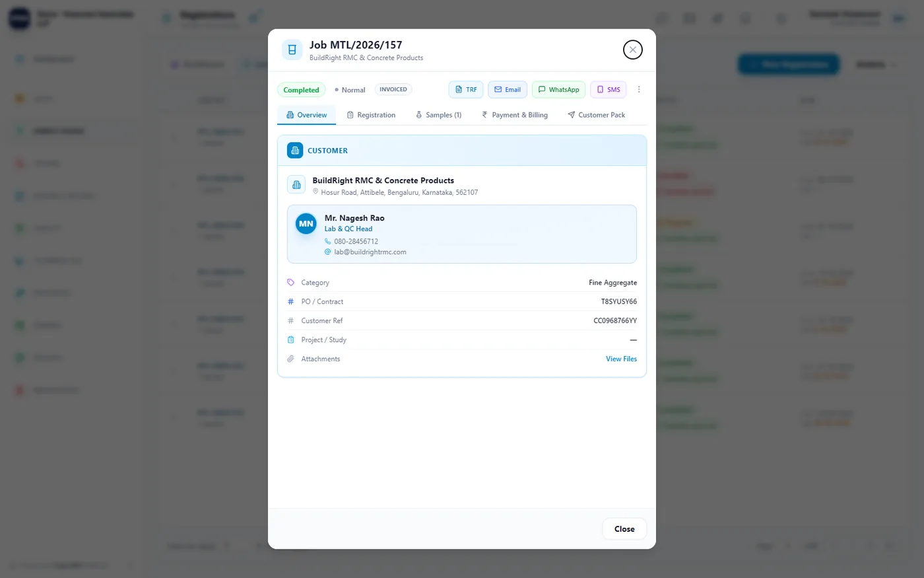Click the Hosur Road address line
The height and width of the screenshot is (578, 924).
point(399,192)
